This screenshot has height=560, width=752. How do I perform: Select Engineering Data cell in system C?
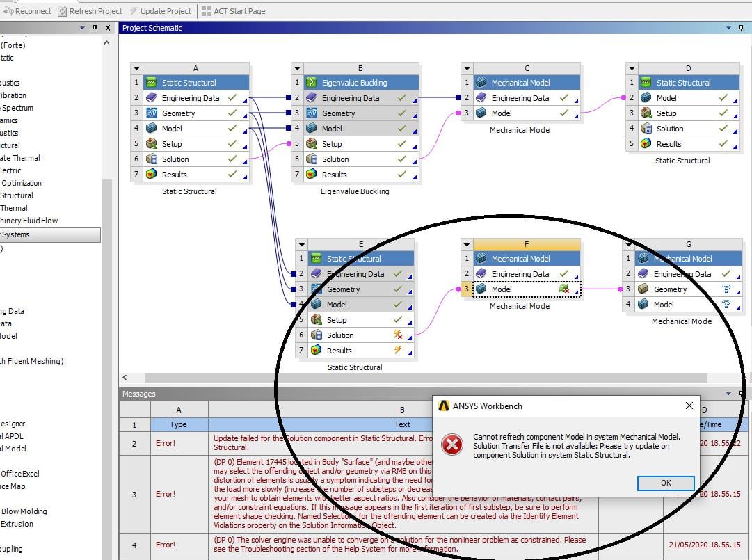[527, 98]
